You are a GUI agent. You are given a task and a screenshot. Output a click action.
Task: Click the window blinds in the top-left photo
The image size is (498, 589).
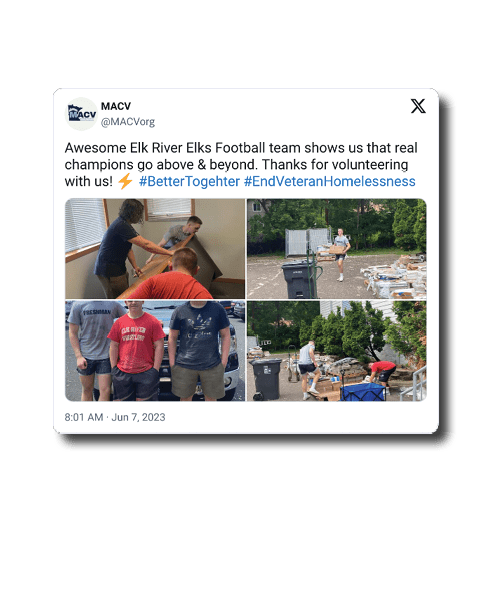point(85,224)
